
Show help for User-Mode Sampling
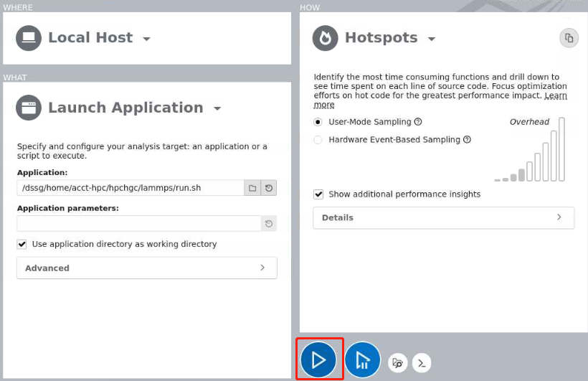click(418, 122)
